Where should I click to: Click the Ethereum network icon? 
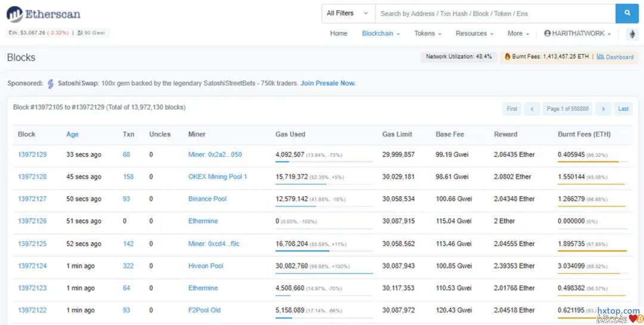click(631, 34)
